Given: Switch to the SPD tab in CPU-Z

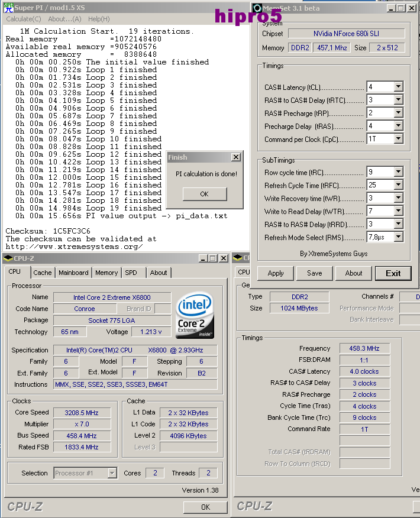Looking at the screenshot, I should point(131,273).
